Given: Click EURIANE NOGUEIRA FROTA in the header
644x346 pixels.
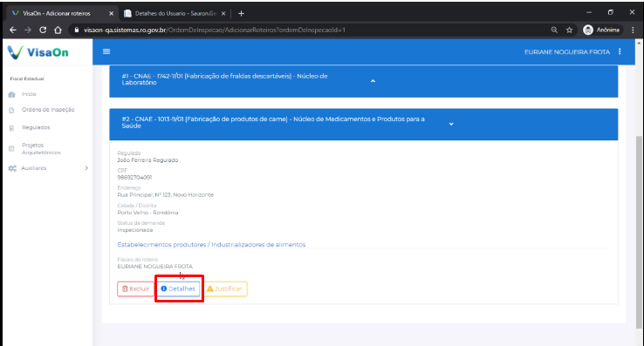Looking at the screenshot, I should point(567,52).
